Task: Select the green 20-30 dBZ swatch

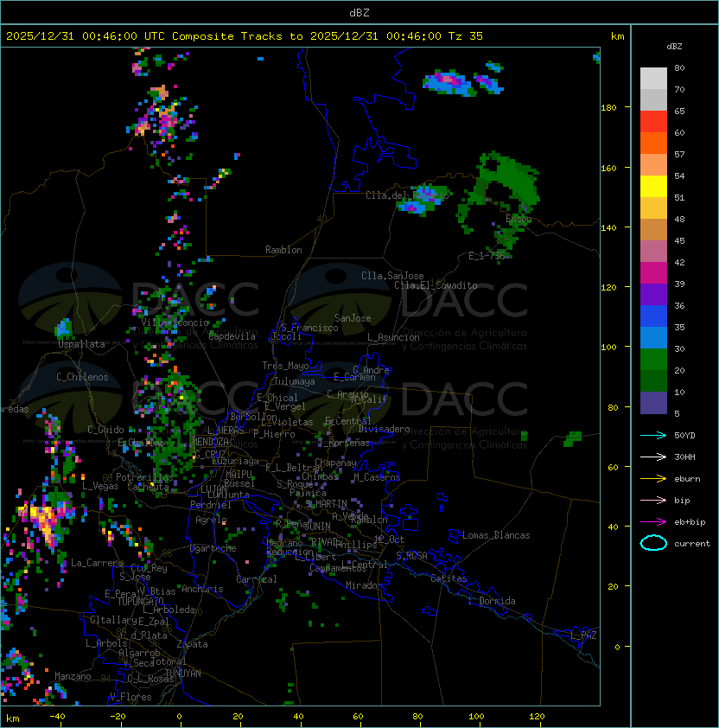Action: [653, 360]
